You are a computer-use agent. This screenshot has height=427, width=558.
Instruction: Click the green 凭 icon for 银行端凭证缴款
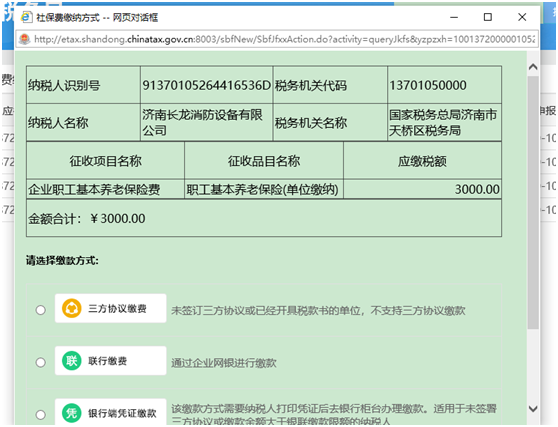tap(72, 413)
